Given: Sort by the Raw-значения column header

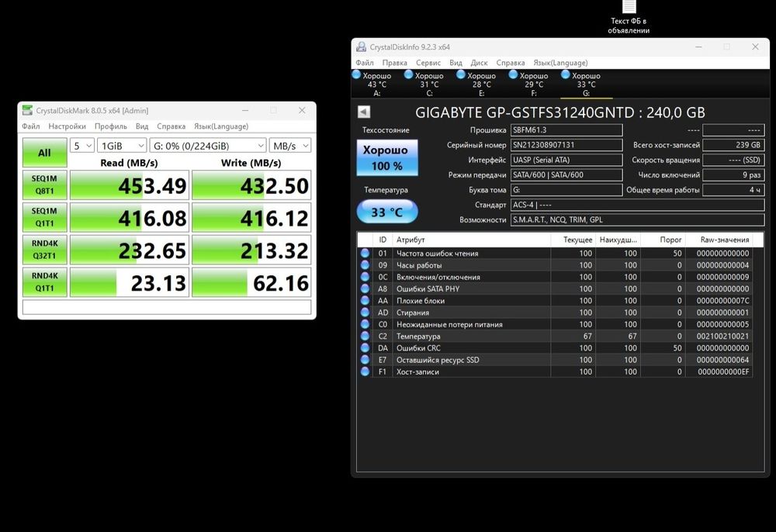Looking at the screenshot, I should [x=719, y=240].
